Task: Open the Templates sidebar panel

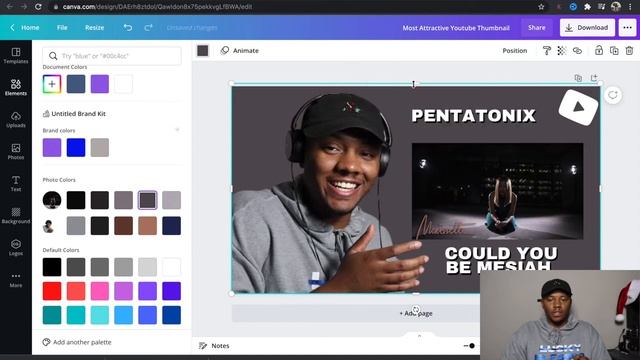Action: (x=16, y=56)
